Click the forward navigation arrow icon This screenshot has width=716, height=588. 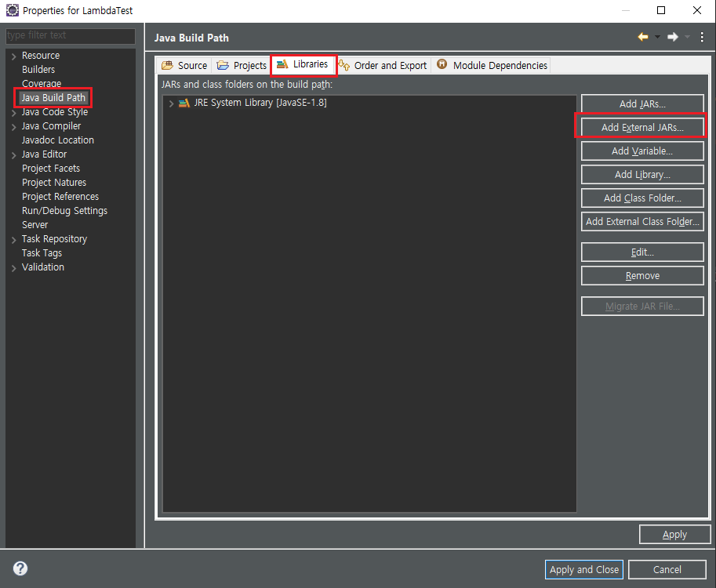pos(673,37)
